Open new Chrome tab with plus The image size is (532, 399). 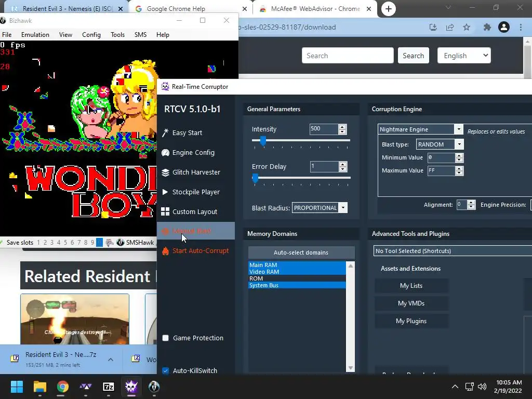pyautogui.click(x=389, y=9)
